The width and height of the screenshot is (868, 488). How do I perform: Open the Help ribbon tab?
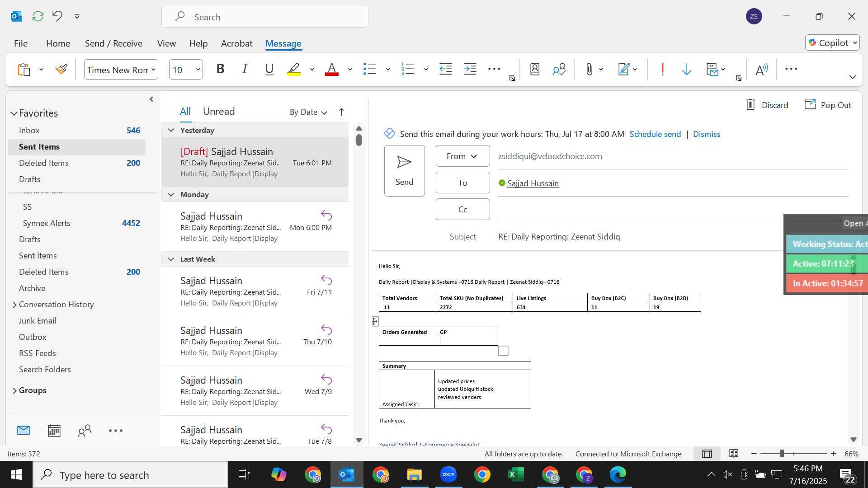pyautogui.click(x=198, y=43)
